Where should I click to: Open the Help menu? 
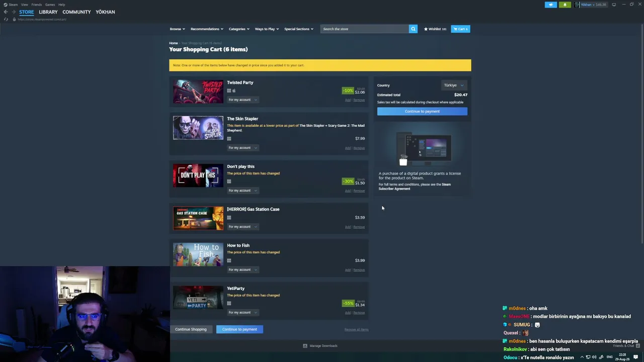tap(61, 5)
